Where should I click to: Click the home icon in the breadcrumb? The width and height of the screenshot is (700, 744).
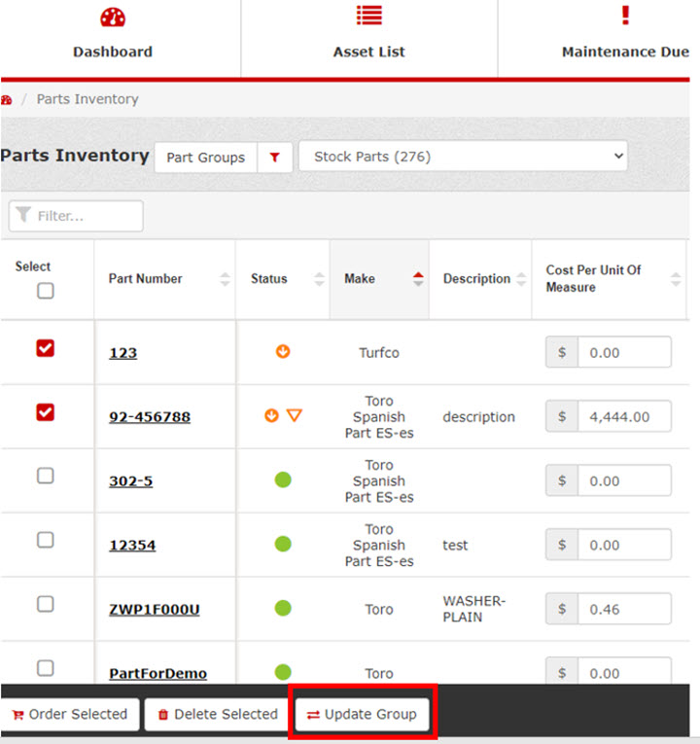click(7, 99)
